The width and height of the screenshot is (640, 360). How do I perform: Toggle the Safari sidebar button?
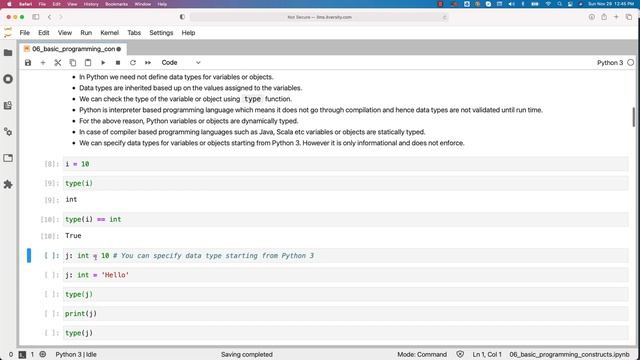click(x=36, y=17)
